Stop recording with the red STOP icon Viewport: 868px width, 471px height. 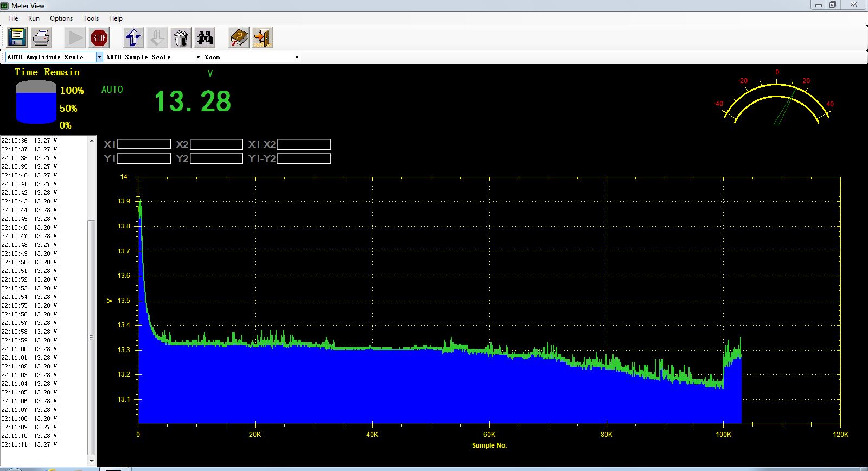(99, 38)
